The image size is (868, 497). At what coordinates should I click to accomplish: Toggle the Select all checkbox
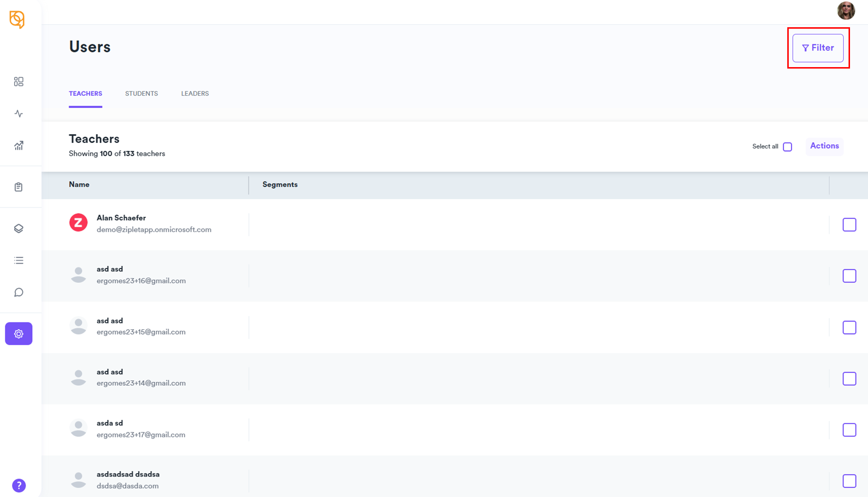pyautogui.click(x=787, y=147)
